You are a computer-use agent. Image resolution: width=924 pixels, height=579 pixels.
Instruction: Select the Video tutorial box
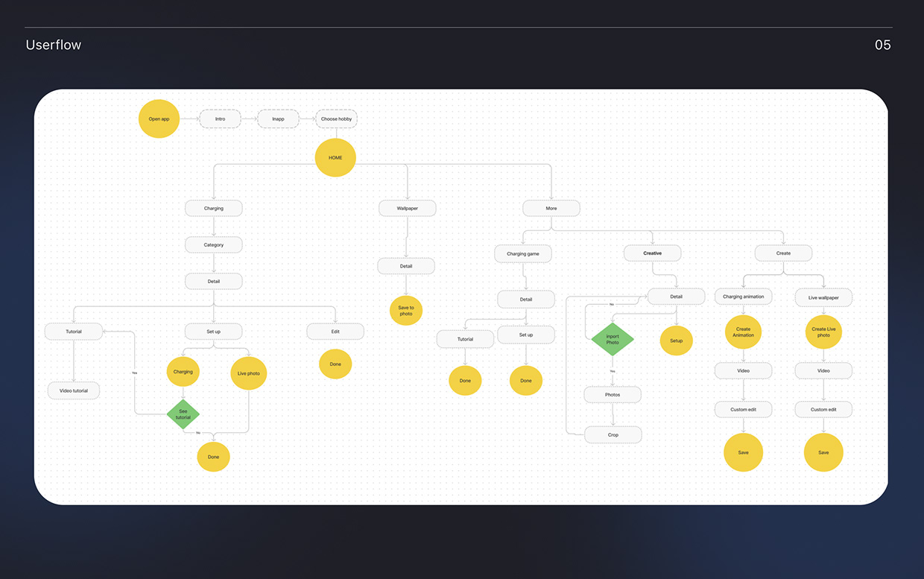74,390
